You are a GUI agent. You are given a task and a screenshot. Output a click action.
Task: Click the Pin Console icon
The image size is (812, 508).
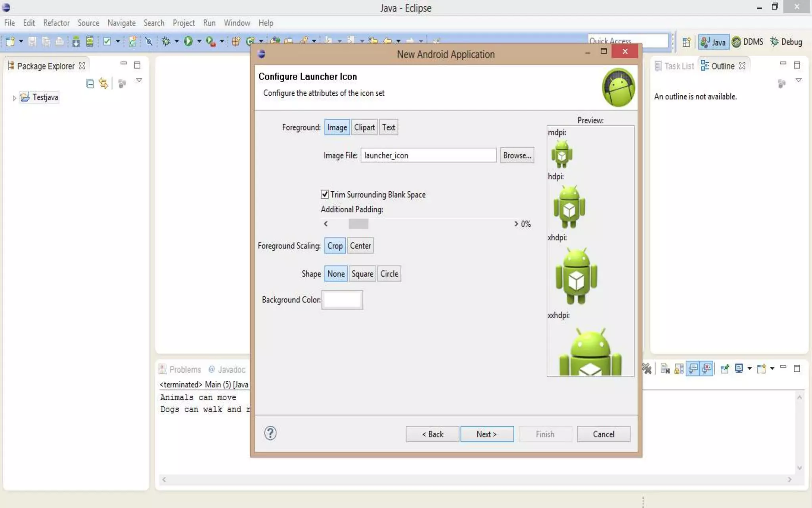coord(725,369)
